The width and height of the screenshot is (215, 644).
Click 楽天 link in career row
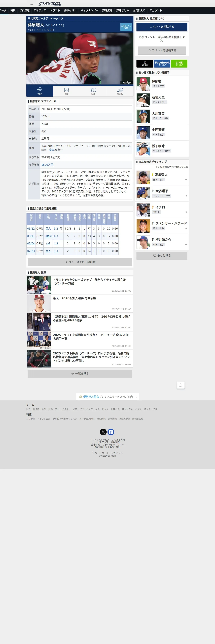[x=52, y=150]
